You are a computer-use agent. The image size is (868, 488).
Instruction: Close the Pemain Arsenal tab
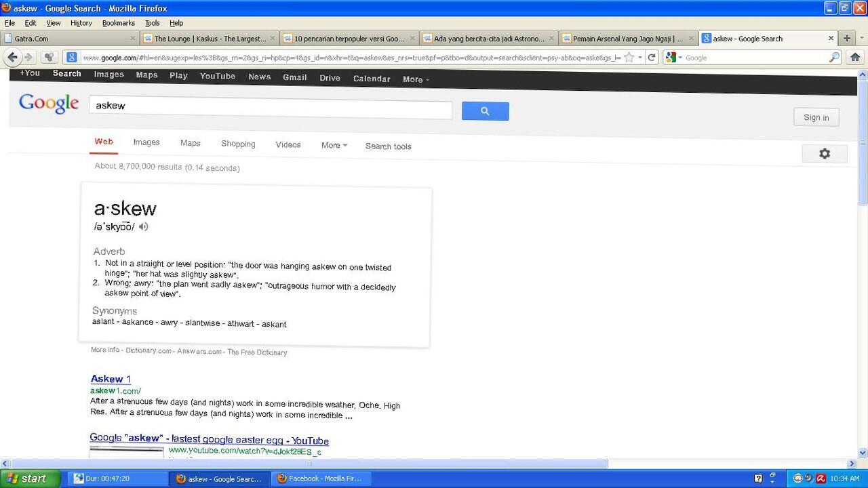pos(691,39)
